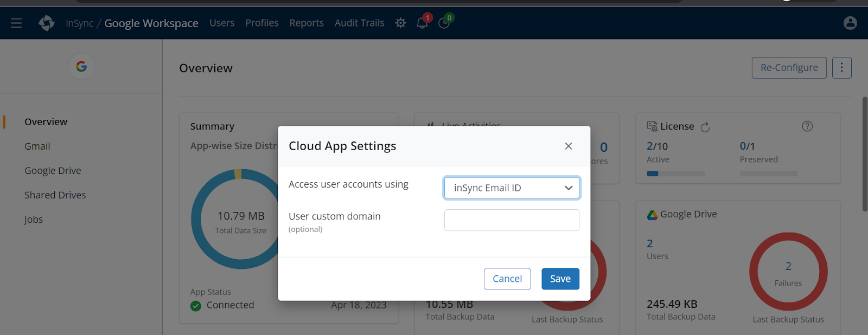This screenshot has height=335, width=868.
Task: Click the 10.55 MB Total Backup Data value
Action: tap(450, 305)
